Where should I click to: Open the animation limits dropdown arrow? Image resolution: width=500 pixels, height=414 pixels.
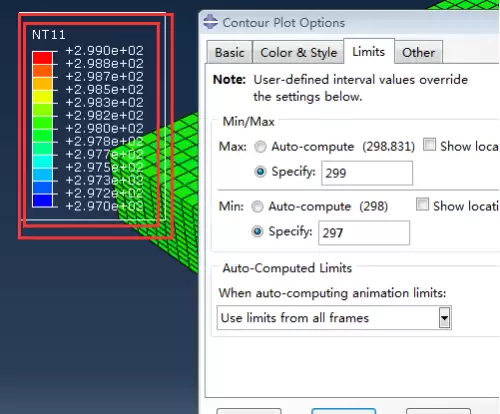[444, 318]
